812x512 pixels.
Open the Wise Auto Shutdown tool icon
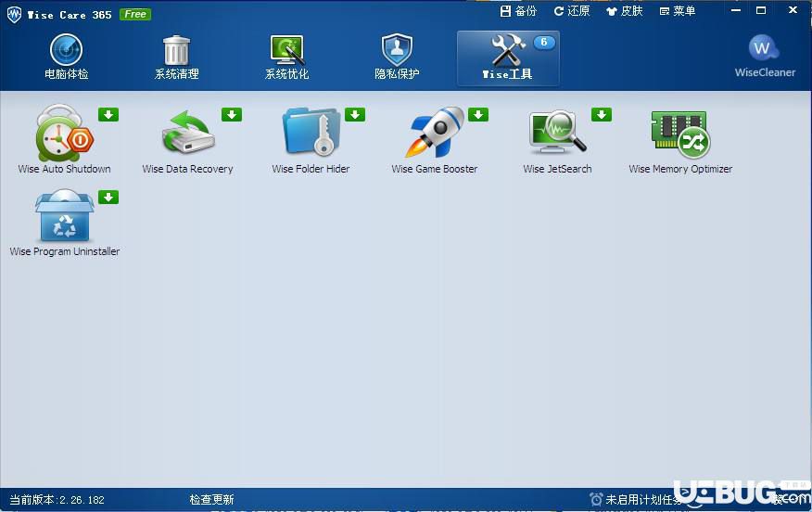click(x=64, y=133)
